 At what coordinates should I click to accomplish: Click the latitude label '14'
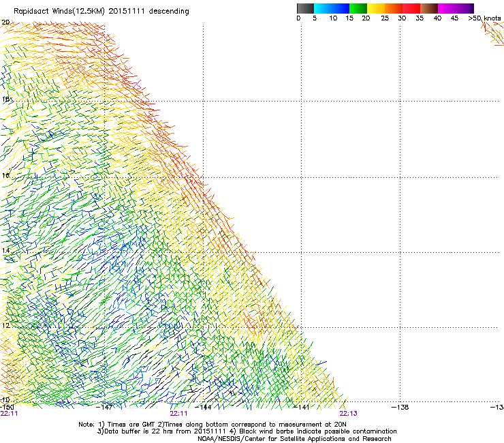[x=5, y=251]
